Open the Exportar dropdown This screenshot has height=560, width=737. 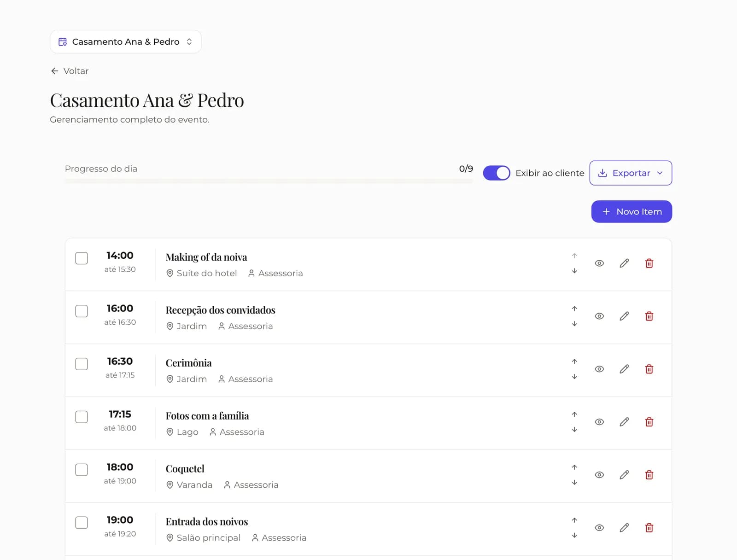tap(631, 173)
